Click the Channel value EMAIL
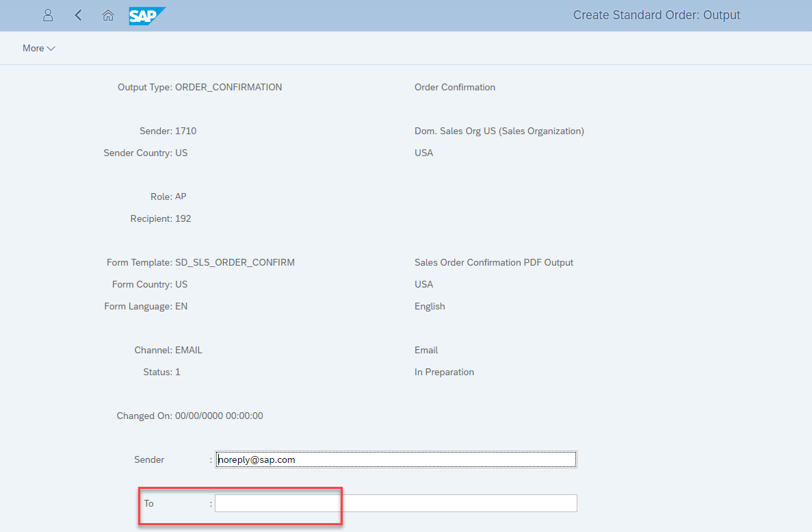 tap(189, 350)
